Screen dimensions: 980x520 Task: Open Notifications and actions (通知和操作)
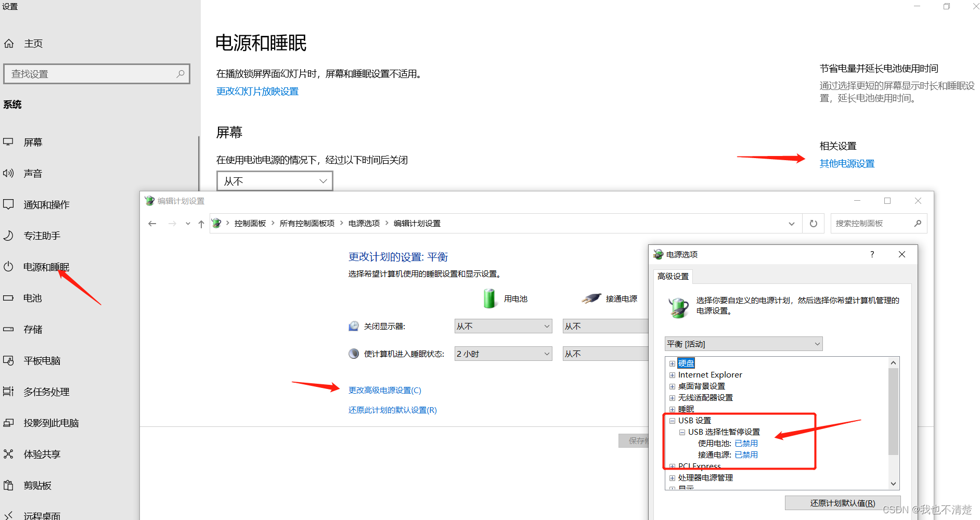(46, 205)
